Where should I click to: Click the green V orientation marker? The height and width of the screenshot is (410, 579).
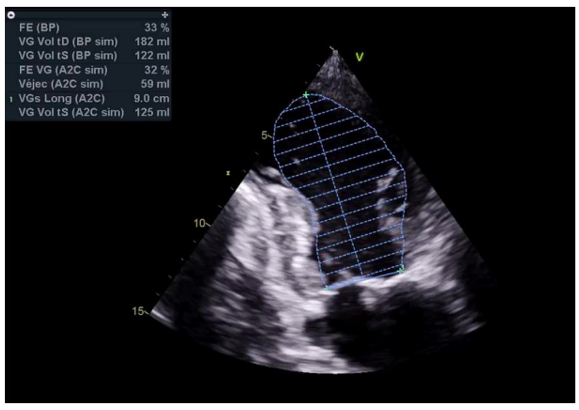pos(359,57)
